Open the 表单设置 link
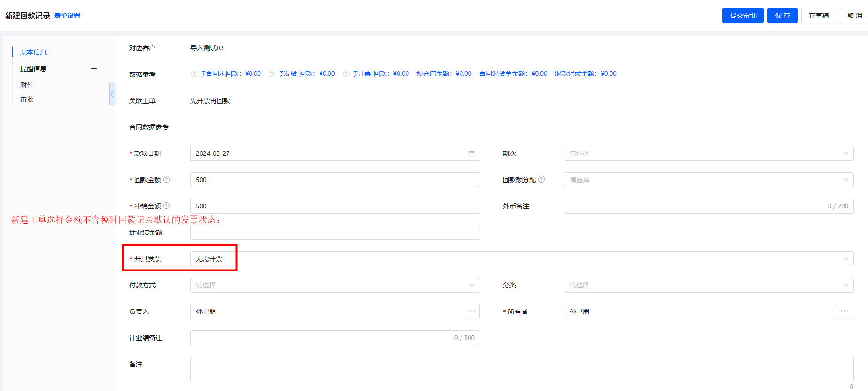The height and width of the screenshot is (391, 868). [67, 16]
